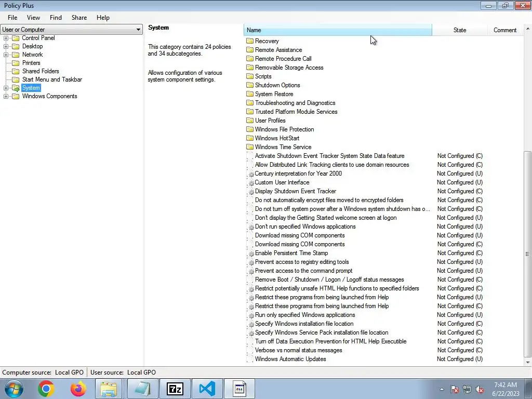Select Shared Folders in the category tree
Screen dimensions: 532x399
[41, 71]
